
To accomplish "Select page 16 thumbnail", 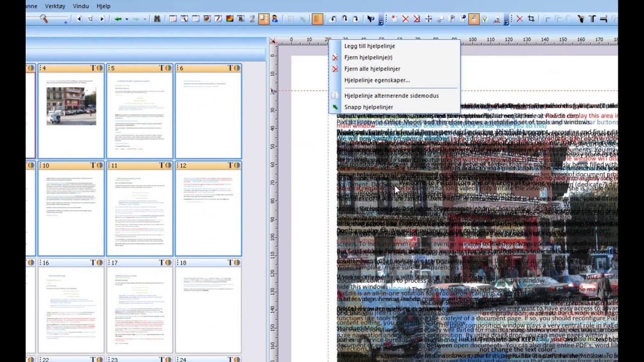I will (x=70, y=306).
